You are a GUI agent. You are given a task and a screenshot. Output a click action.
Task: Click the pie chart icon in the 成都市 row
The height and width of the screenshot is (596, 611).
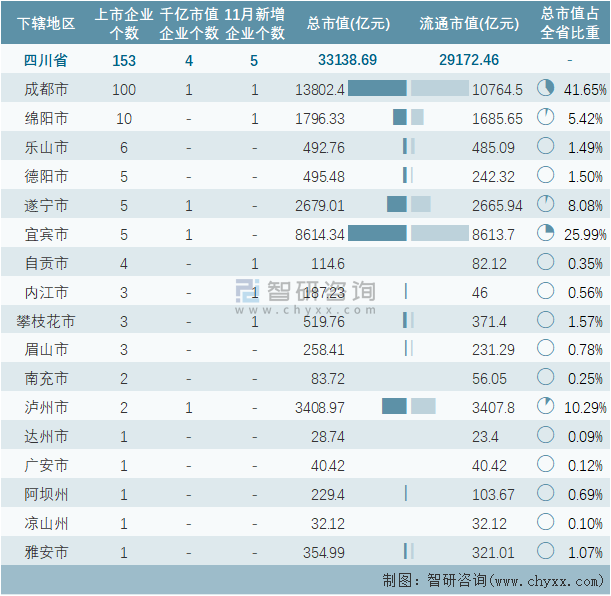[545, 89]
